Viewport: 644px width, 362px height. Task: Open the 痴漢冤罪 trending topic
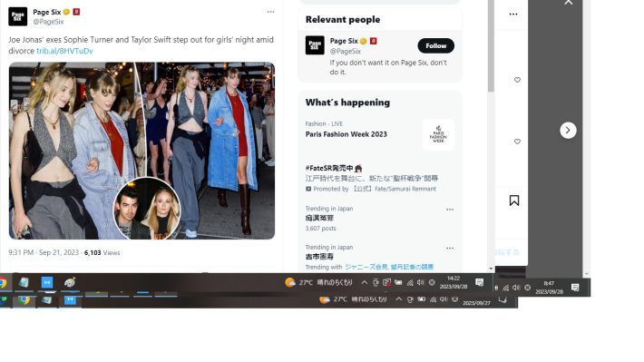tap(319, 218)
